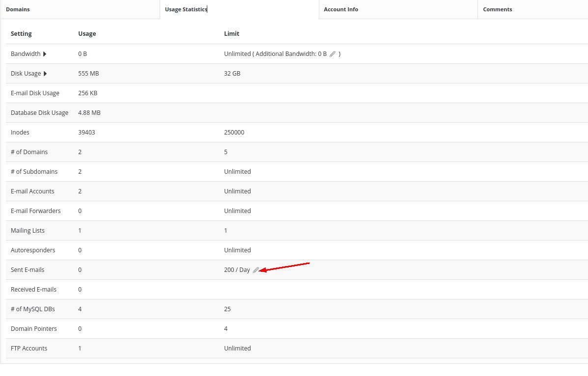Expand the Bandwidth details arrow
Image resolution: width=588 pixels, height=376 pixels.
[45, 54]
